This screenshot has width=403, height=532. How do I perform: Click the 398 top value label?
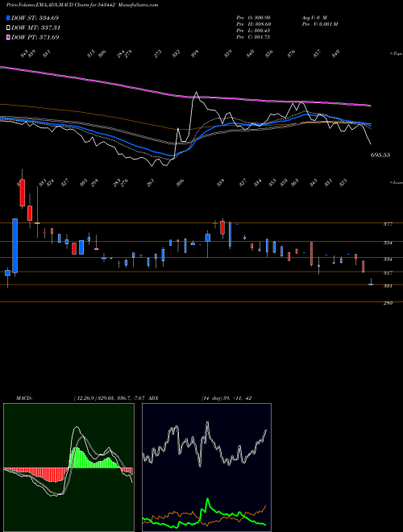194,54
